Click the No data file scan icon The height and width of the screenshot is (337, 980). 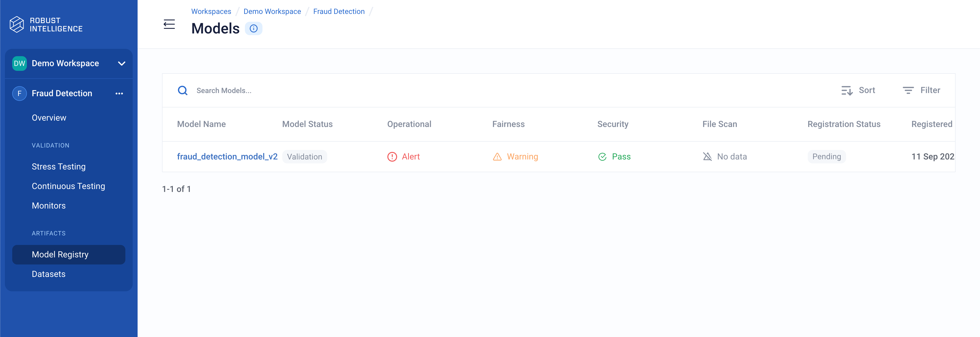(x=707, y=157)
